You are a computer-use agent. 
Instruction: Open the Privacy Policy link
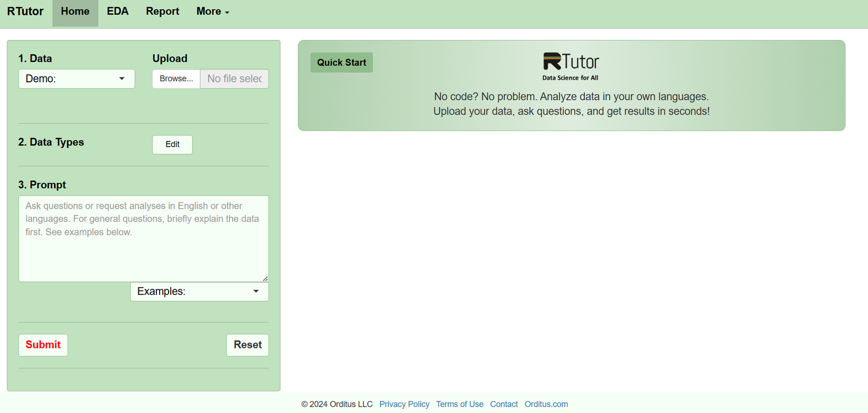(404, 404)
